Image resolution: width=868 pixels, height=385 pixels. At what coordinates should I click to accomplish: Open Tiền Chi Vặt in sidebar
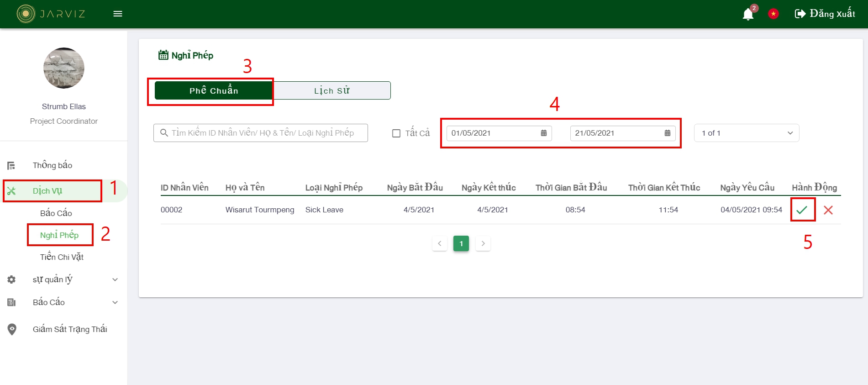click(62, 257)
